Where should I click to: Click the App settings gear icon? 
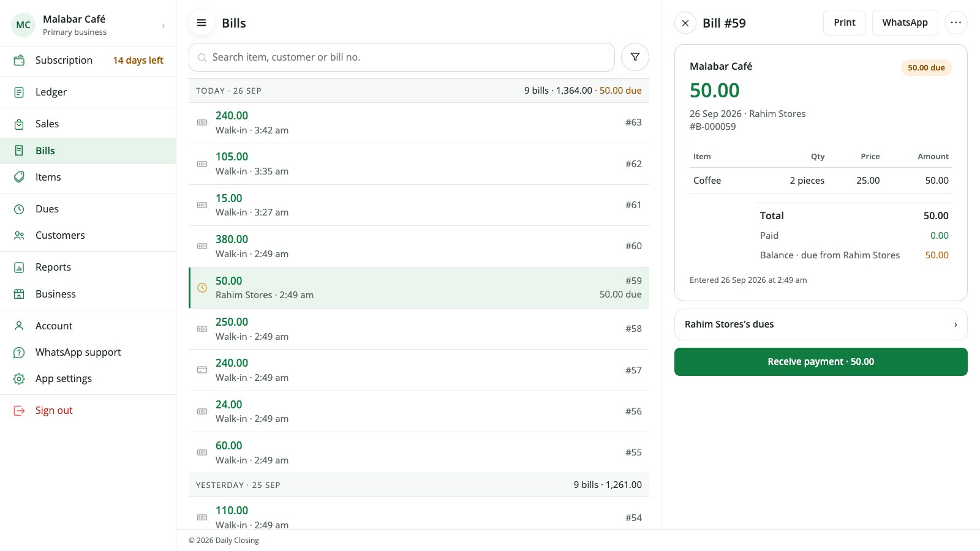(19, 379)
